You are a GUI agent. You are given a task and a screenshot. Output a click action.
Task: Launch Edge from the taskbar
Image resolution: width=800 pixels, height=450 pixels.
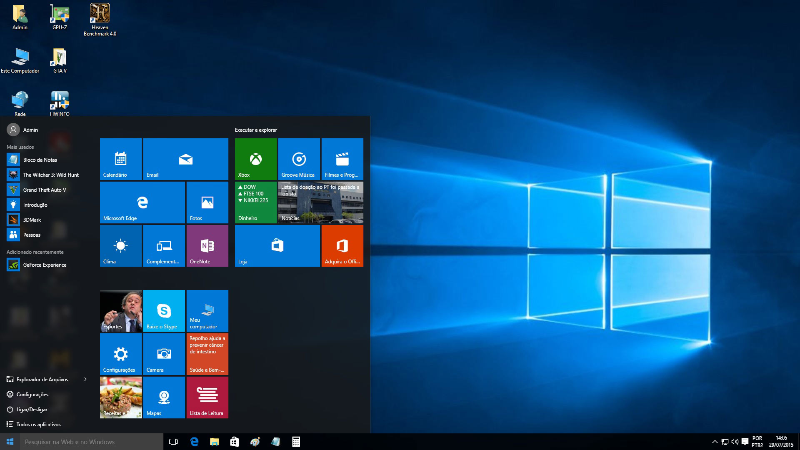pos(194,442)
